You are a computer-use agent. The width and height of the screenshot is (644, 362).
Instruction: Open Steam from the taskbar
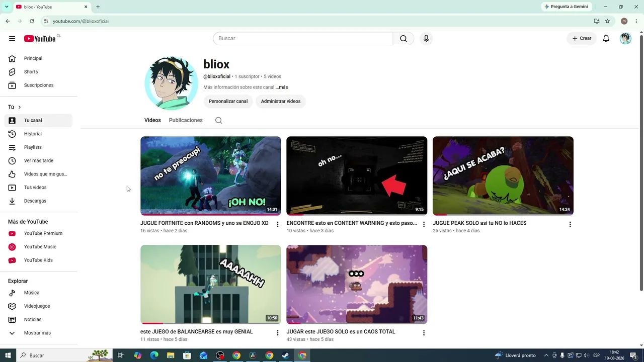click(285, 355)
